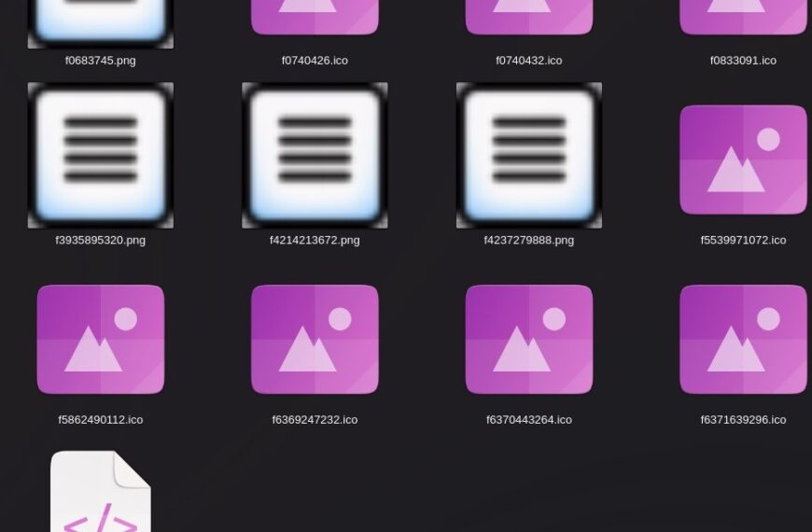Select the f3935895320.png thumbnail
The width and height of the screenshot is (812, 532).
point(101,155)
